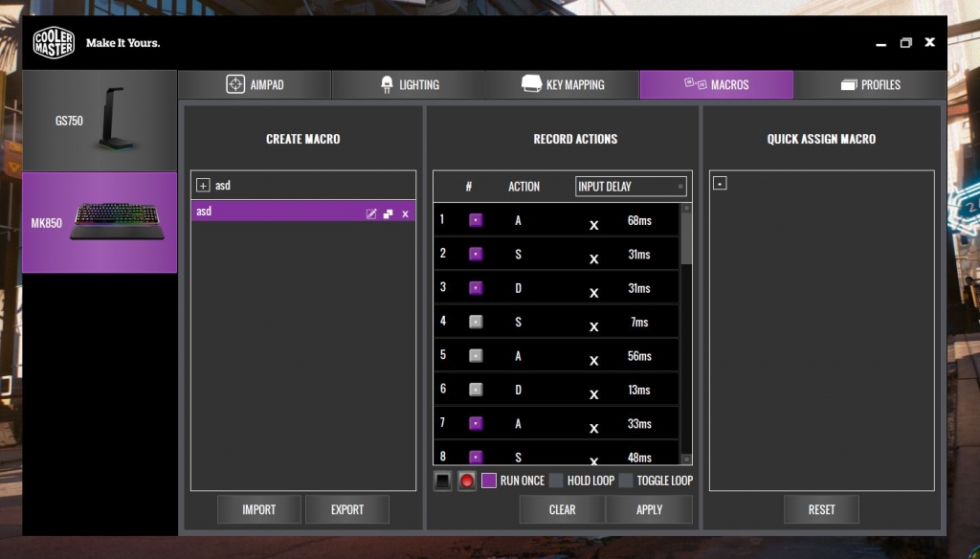Enable the Hold Loop option
The image size is (980, 559).
(x=556, y=481)
